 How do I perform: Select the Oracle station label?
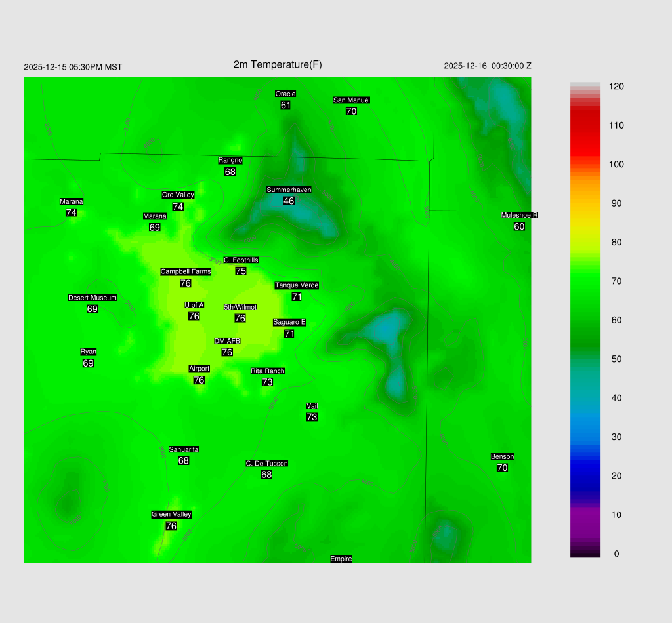point(285,94)
